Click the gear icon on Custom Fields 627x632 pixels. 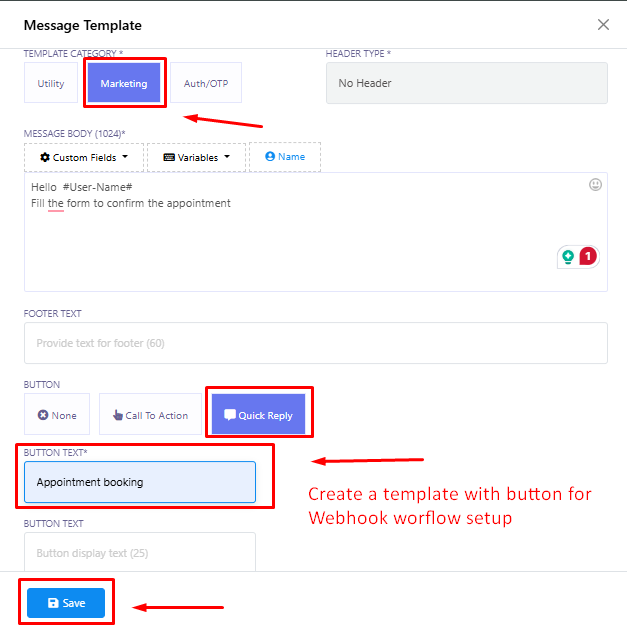pos(45,157)
